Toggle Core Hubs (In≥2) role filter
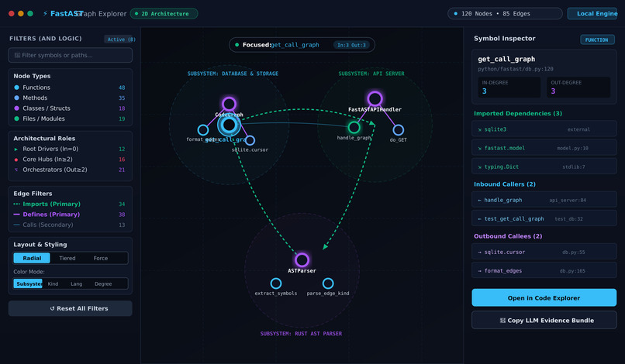This screenshot has width=625, height=364. (x=70, y=159)
